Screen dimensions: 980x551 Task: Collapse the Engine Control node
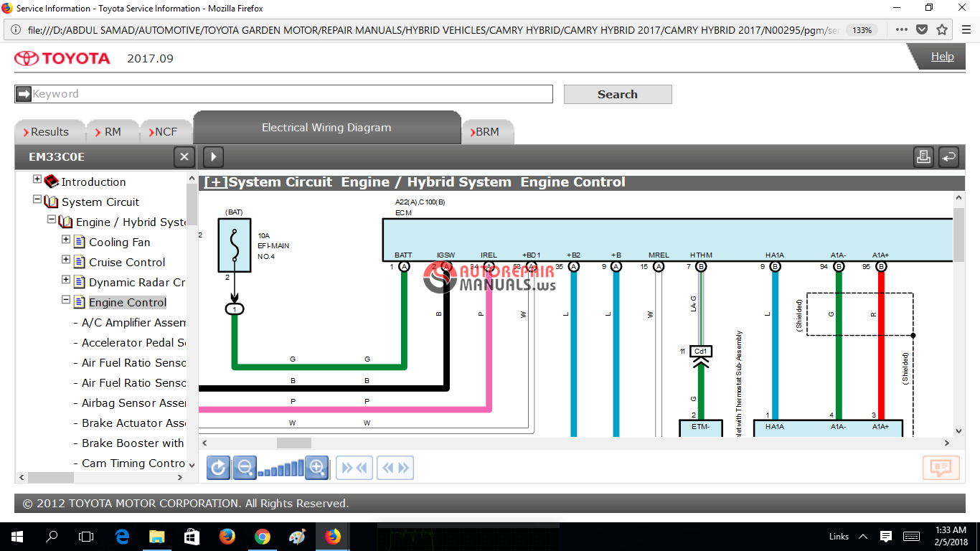(x=66, y=300)
